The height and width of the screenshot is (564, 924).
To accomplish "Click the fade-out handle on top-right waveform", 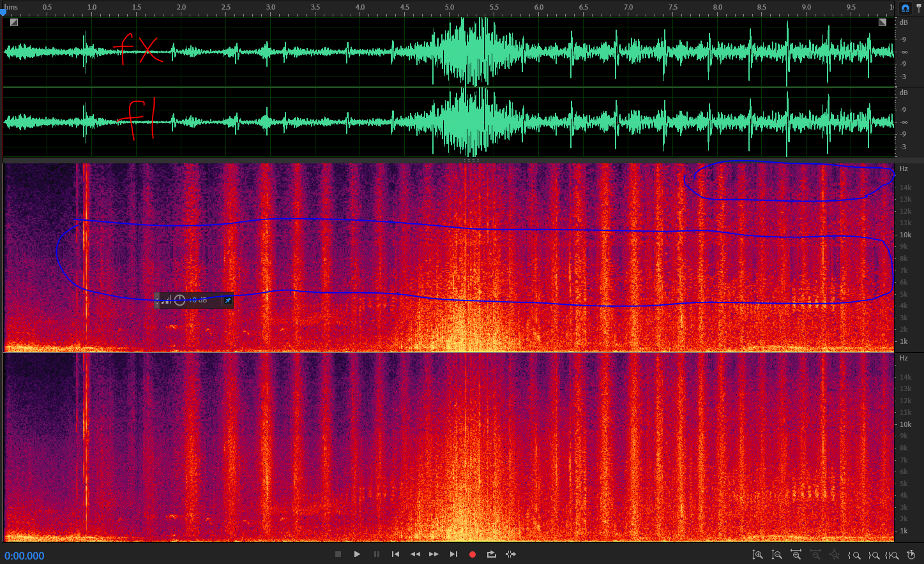I will pyautogui.click(x=882, y=22).
